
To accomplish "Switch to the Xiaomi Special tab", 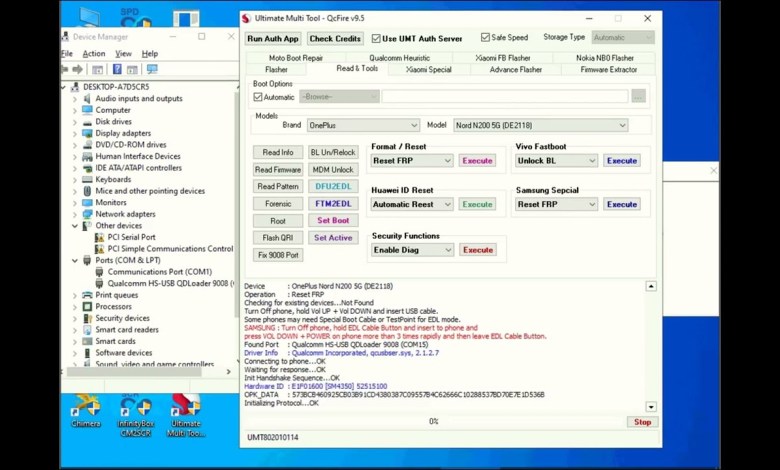I will point(428,70).
